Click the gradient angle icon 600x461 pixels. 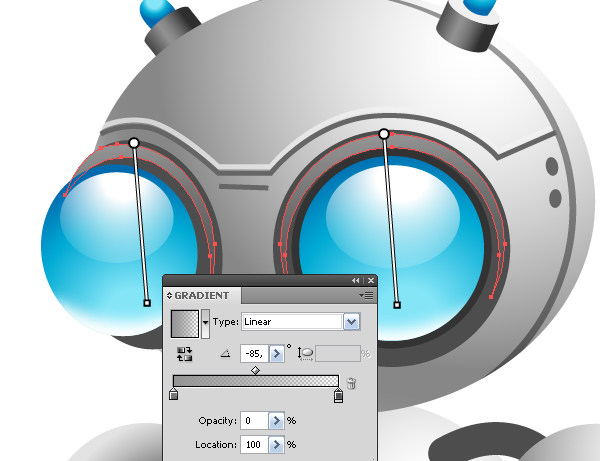[x=225, y=354]
